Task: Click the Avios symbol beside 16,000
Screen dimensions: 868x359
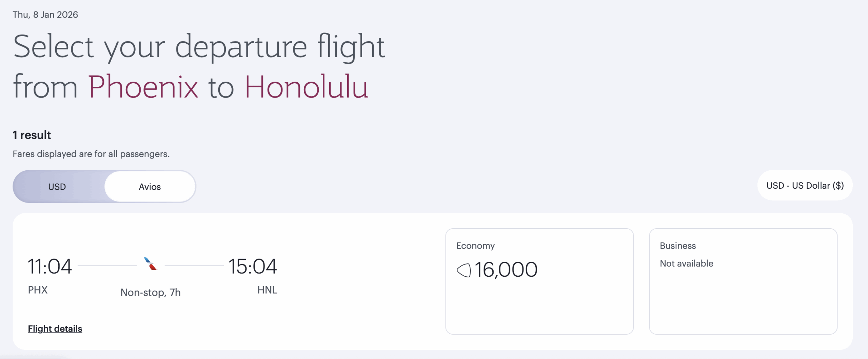Action: click(x=463, y=270)
